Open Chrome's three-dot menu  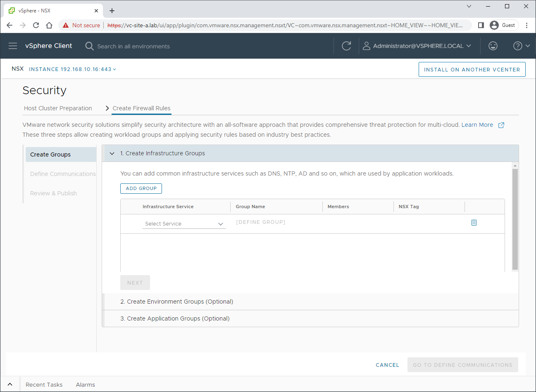(x=526, y=25)
